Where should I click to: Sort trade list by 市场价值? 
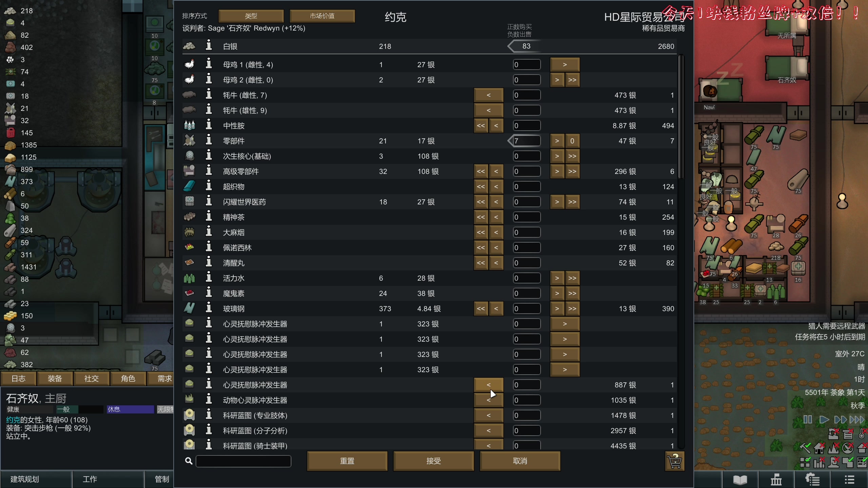pyautogui.click(x=322, y=16)
